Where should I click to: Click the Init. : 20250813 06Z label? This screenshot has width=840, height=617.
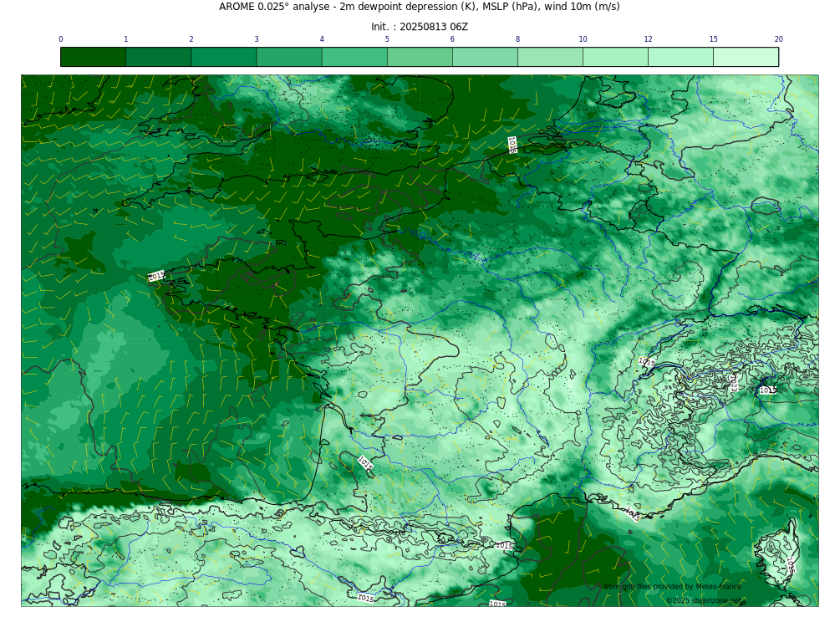pyautogui.click(x=419, y=27)
